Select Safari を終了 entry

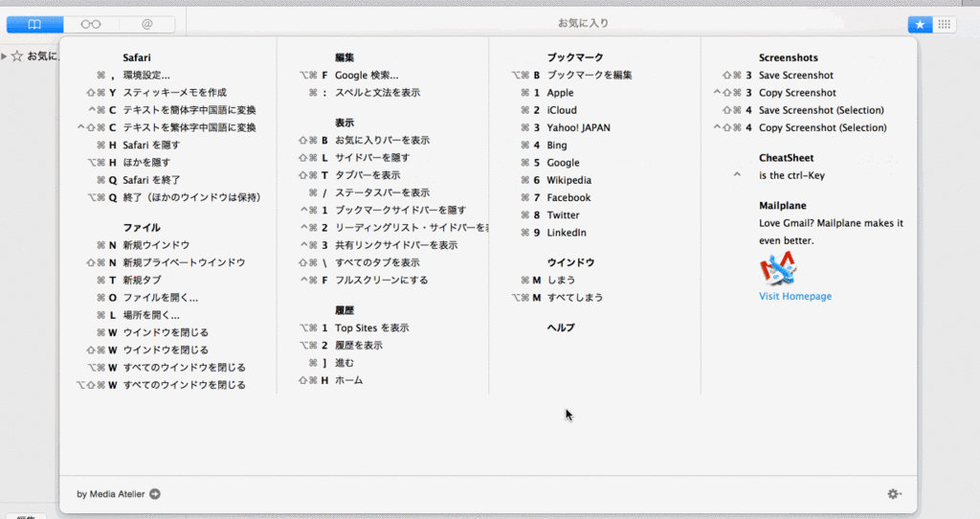coord(151,180)
